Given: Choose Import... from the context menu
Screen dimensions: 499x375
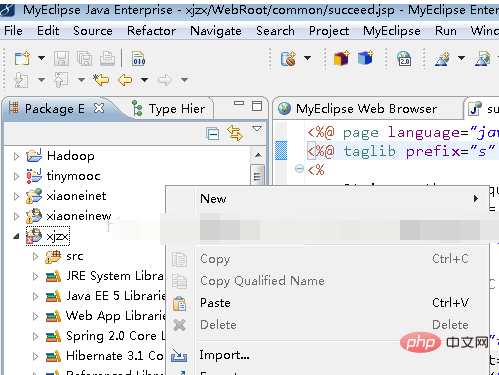Looking at the screenshot, I should [x=342, y=355].
